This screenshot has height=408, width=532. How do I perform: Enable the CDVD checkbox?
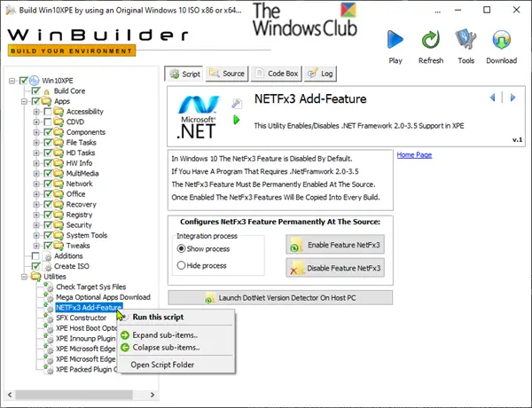[x=48, y=122]
